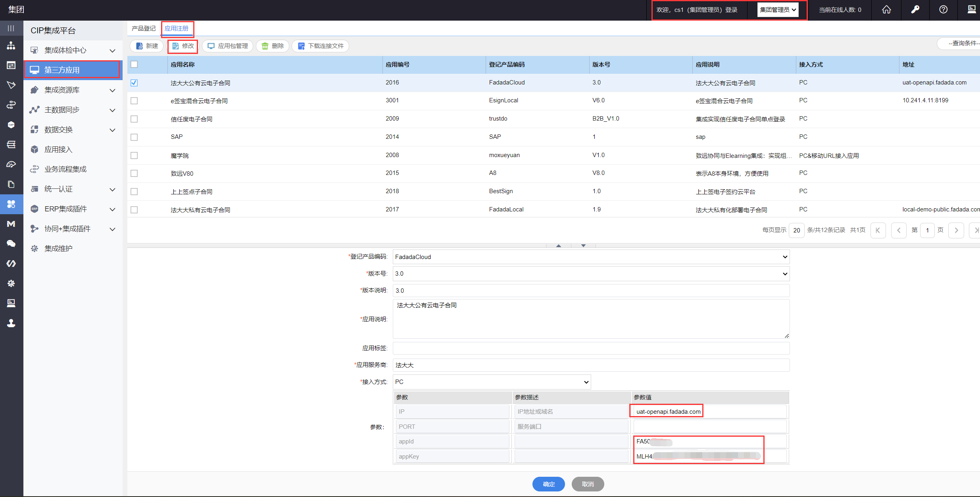
Task: Open the 接入方式 PC dropdown
Action: tap(491, 382)
